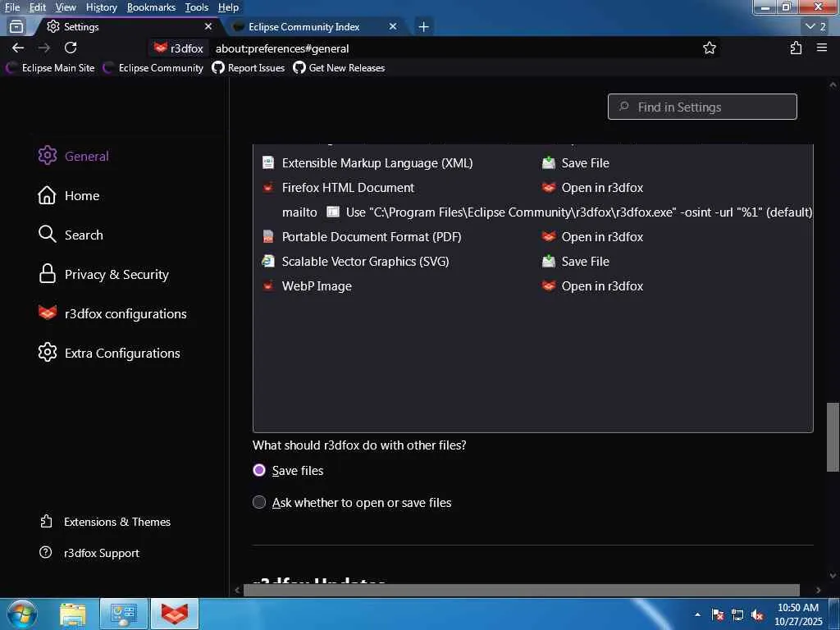Click the r3dfox taskbar icon
This screenshot has height=630, width=840.
[175, 614]
